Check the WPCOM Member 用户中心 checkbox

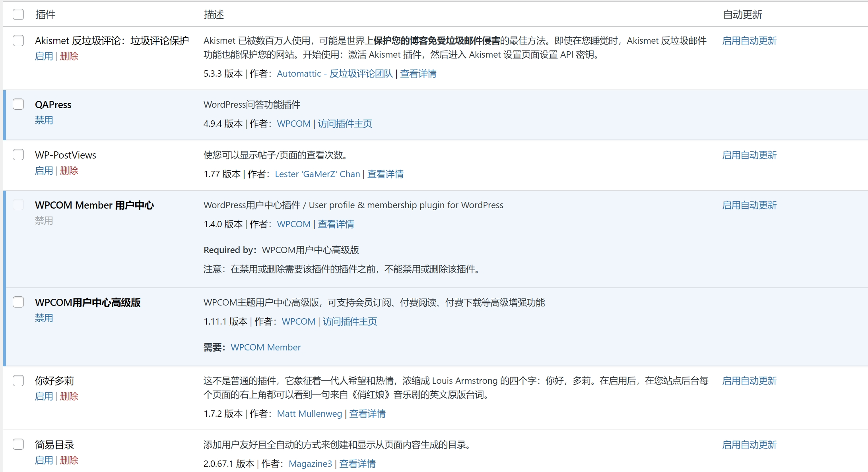[18, 205]
